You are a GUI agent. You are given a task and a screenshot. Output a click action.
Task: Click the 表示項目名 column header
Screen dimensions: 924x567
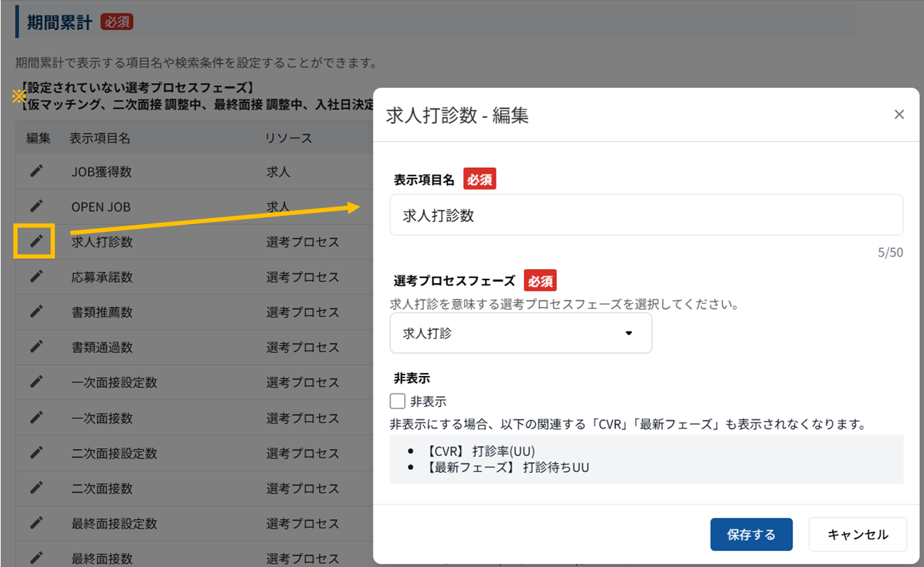coord(100,138)
